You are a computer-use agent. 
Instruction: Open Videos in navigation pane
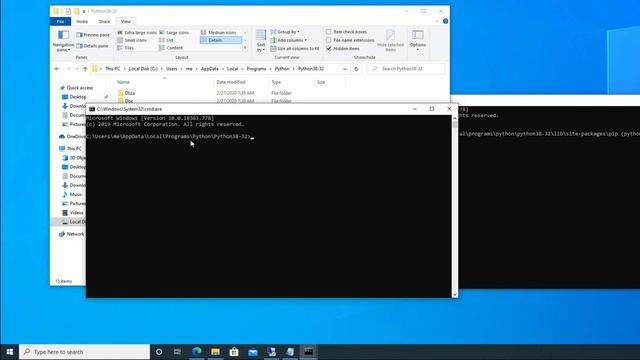[x=76, y=213]
